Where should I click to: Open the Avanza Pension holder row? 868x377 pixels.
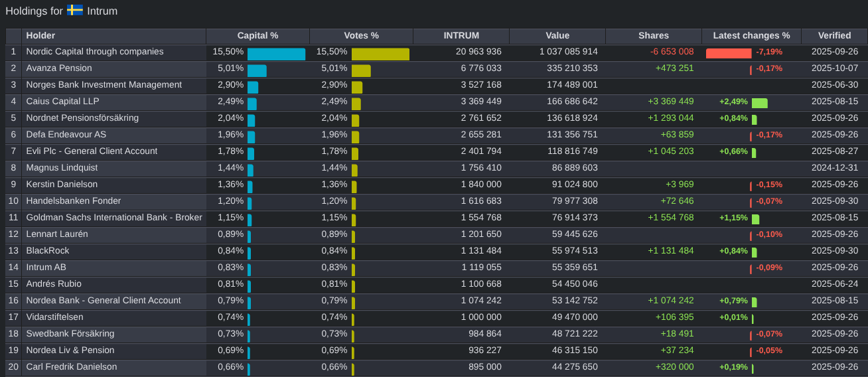(59, 68)
